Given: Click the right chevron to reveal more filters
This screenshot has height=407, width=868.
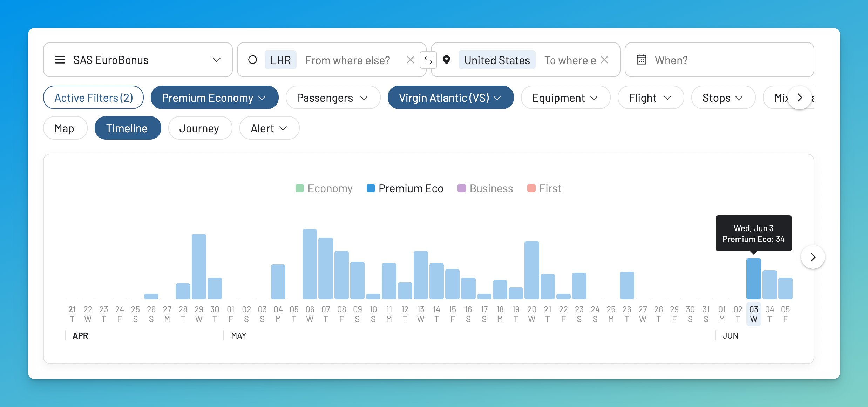Looking at the screenshot, I should pyautogui.click(x=800, y=98).
